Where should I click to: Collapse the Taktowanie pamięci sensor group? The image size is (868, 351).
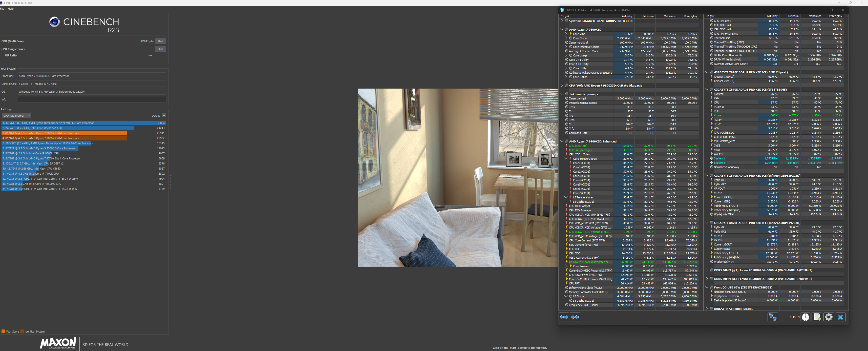pyautogui.click(x=562, y=94)
